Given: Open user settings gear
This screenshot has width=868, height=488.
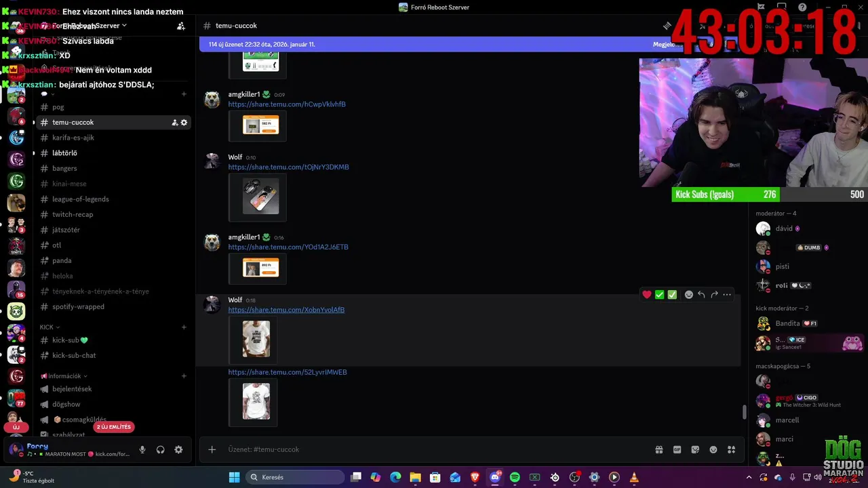Looking at the screenshot, I should tap(178, 449).
